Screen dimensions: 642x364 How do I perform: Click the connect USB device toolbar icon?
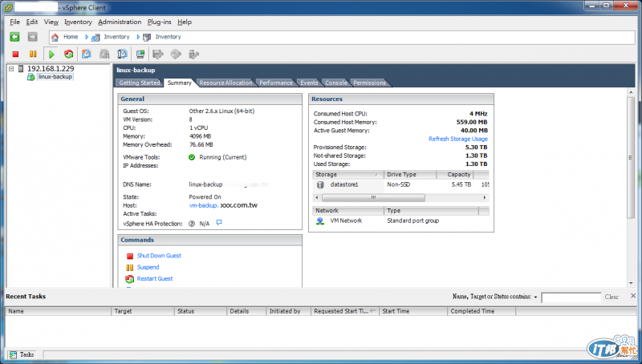(193, 54)
